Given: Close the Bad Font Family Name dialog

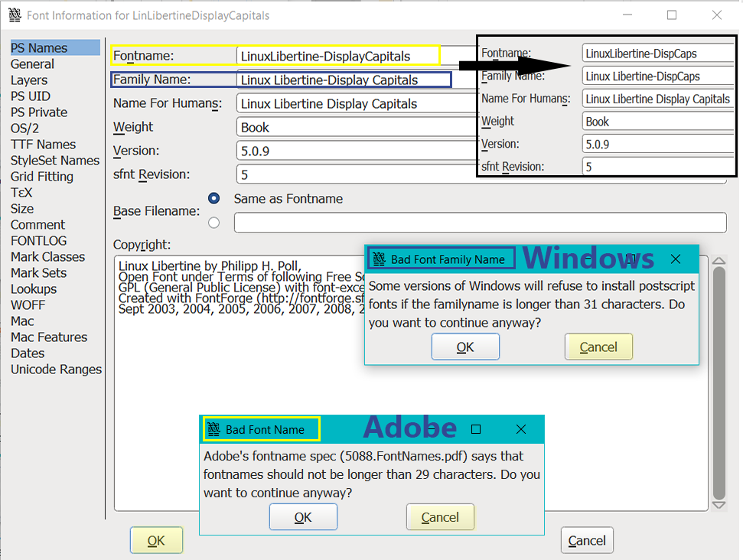Looking at the screenshot, I should click(675, 259).
